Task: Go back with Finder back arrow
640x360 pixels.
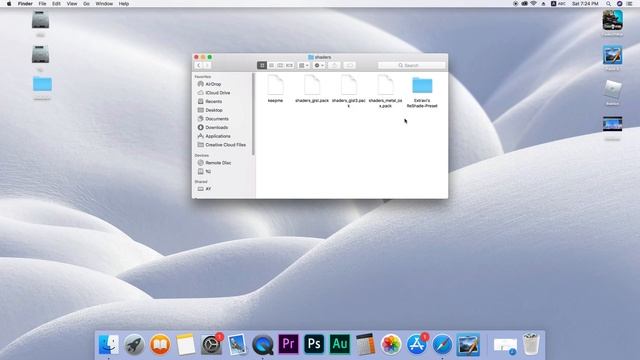Action: pyautogui.click(x=199, y=65)
